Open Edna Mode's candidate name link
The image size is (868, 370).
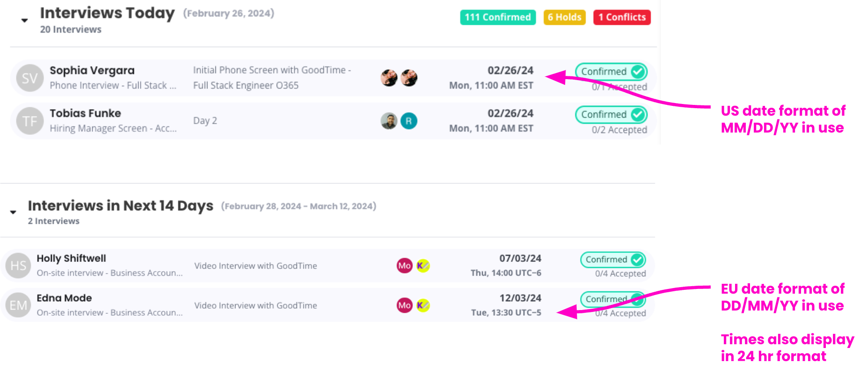click(64, 298)
